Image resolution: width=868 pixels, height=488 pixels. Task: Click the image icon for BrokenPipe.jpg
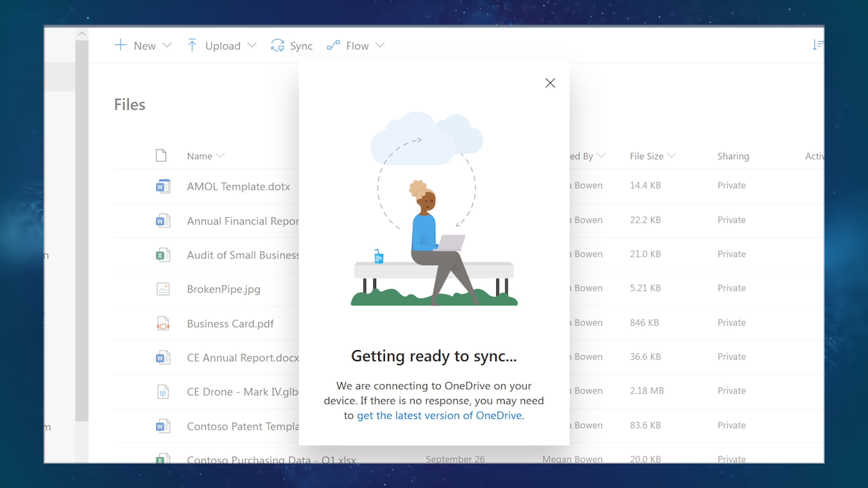(163, 289)
